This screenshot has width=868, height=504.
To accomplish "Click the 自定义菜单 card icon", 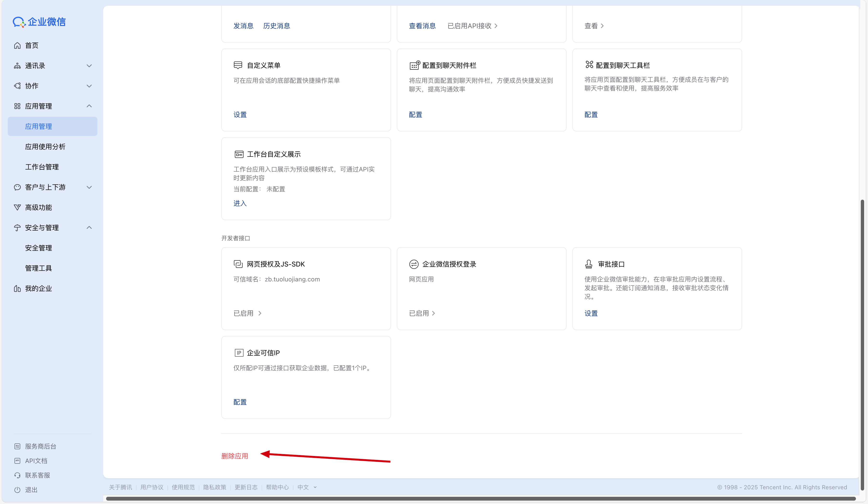I will 238,65.
